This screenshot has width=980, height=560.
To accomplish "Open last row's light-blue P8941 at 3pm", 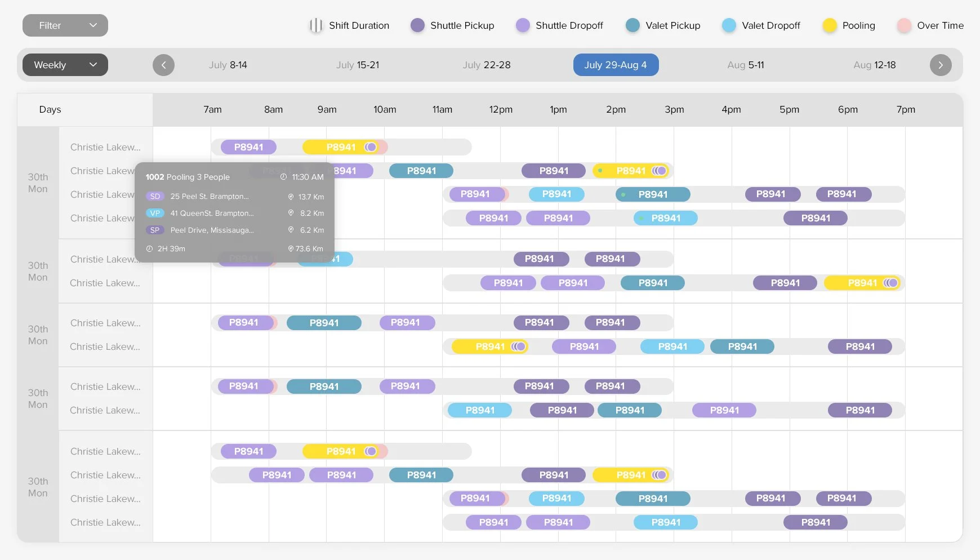I will point(666,522).
